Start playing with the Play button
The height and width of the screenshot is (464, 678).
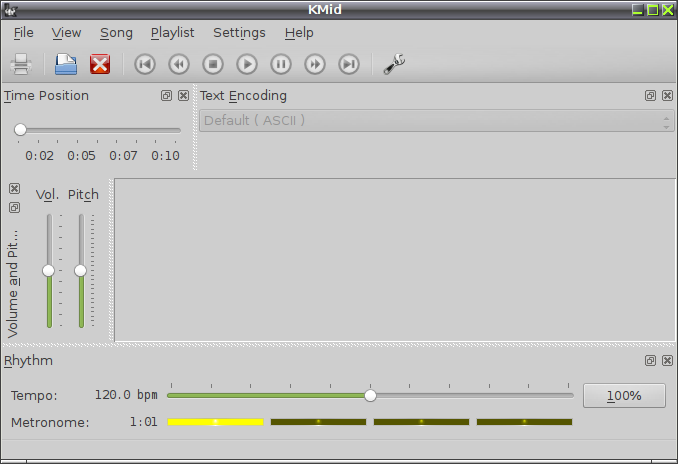(x=247, y=64)
